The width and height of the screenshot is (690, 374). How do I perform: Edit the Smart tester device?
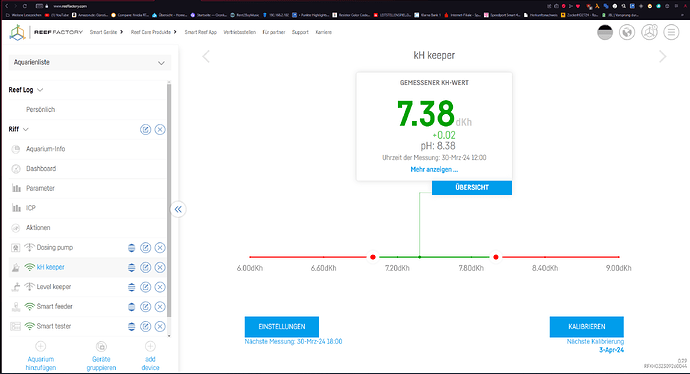(145, 326)
